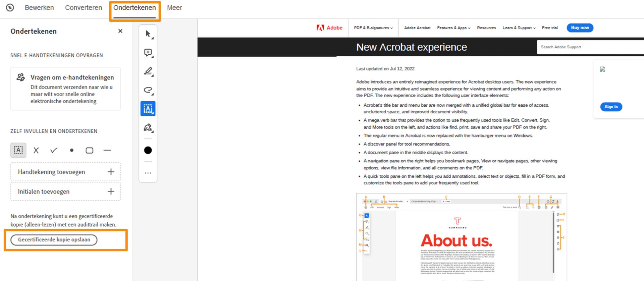This screenshot has height=281, width=644.
Task: Select the rounded rectangle fill tool
Action: coord(89,151)
